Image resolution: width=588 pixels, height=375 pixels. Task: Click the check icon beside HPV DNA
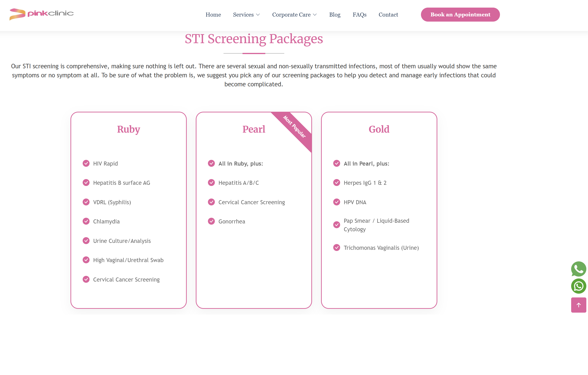tap(336, 202)
